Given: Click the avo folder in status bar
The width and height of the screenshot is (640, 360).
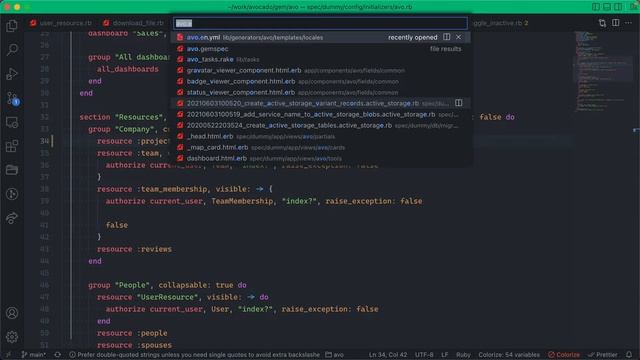Looking at the screenshot, I should (334, 355).
